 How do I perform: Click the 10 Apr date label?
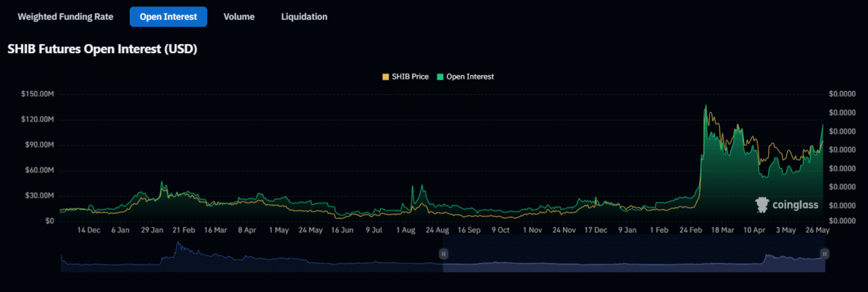[755, 230]
